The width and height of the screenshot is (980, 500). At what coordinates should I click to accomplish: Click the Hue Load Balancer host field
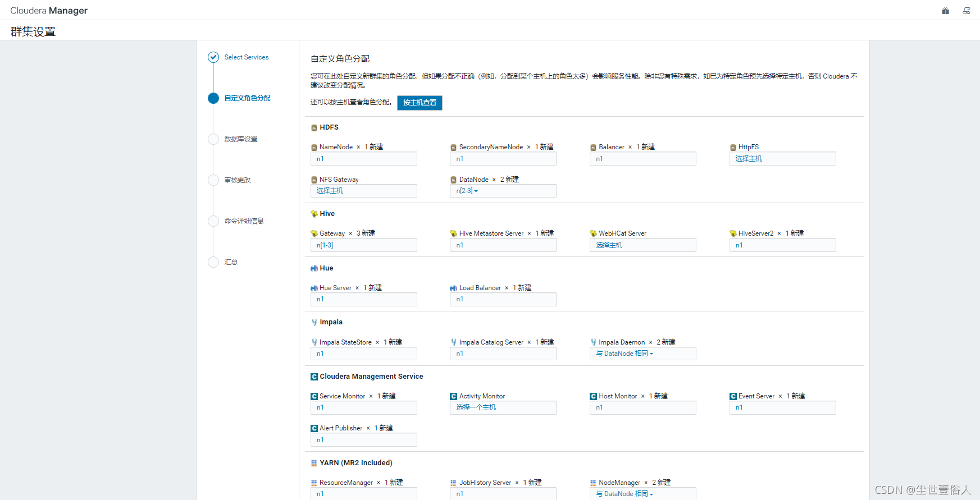(503, 299)
